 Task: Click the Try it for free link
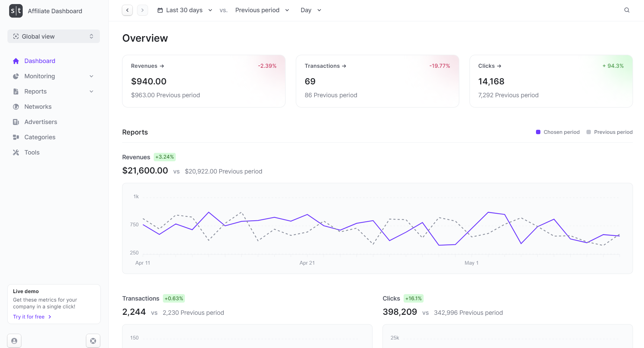(32, 317)
